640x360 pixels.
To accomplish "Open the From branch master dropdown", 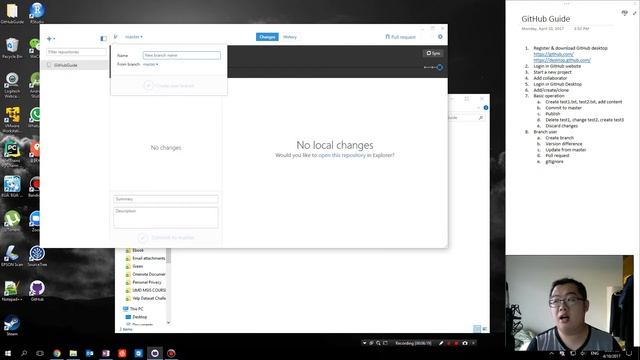I will (x=151, y=64).
